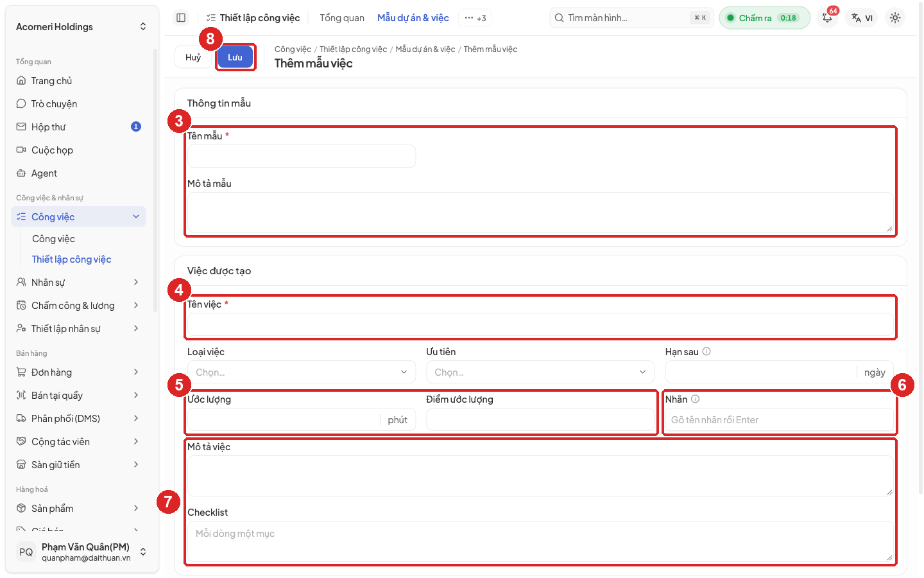The height and width of the screenshot is (578, 924).
Task: Click the Đơn hàng cart icon
Action: coord(21,372)
